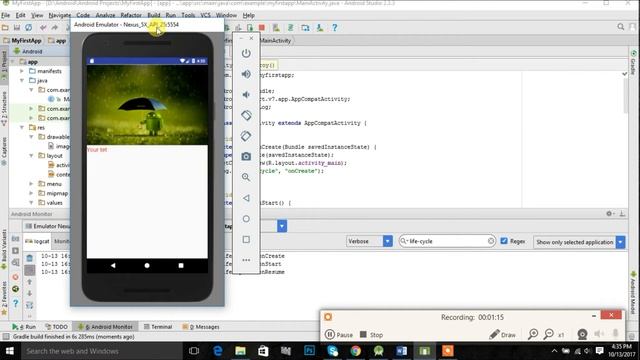Open Chrome from the taskbar
The height and width of the screenshot is (360, 640).
tap(356, 351)
